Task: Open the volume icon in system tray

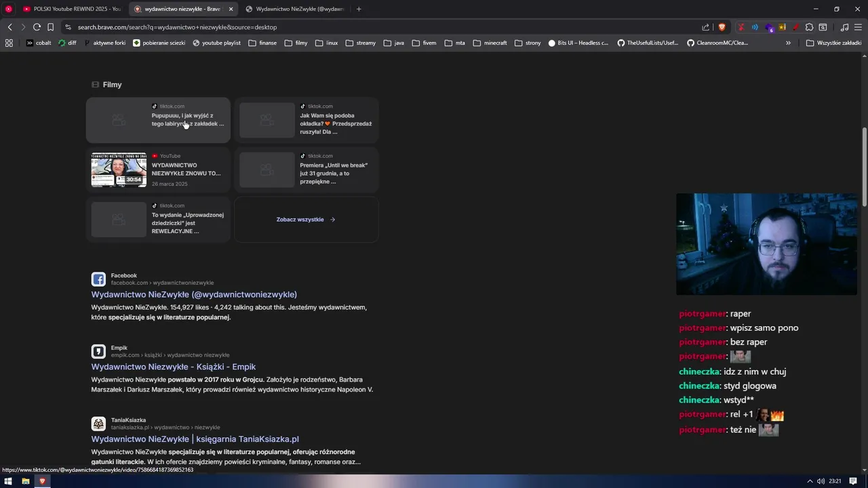Action: click(821, 481)
